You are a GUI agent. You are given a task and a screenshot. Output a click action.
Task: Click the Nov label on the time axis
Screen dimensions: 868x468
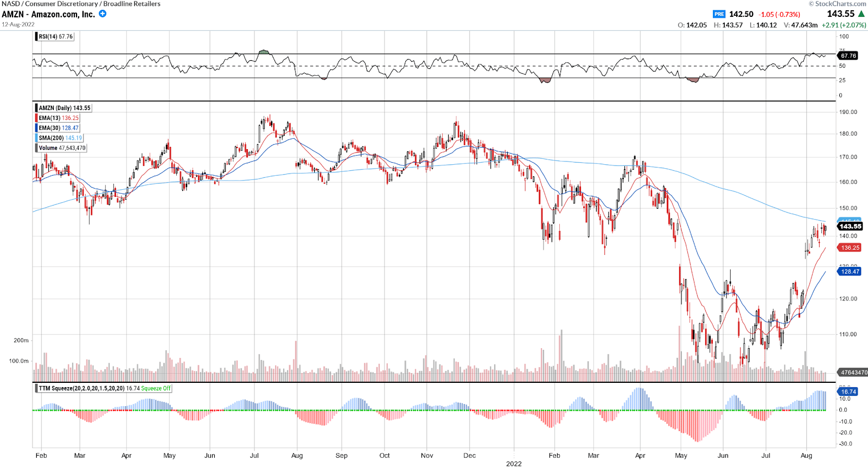427,456
